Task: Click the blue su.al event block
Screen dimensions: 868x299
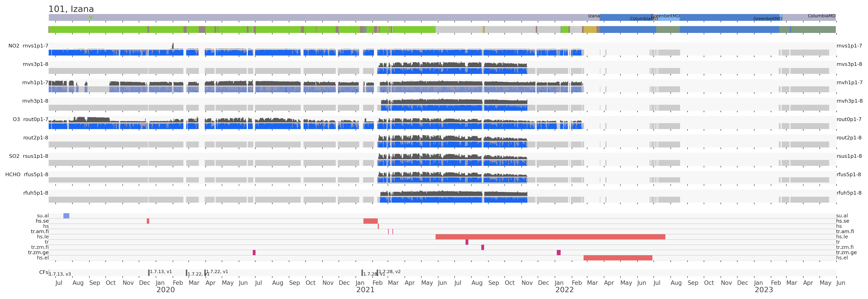Action: click(x=66, y=216)
